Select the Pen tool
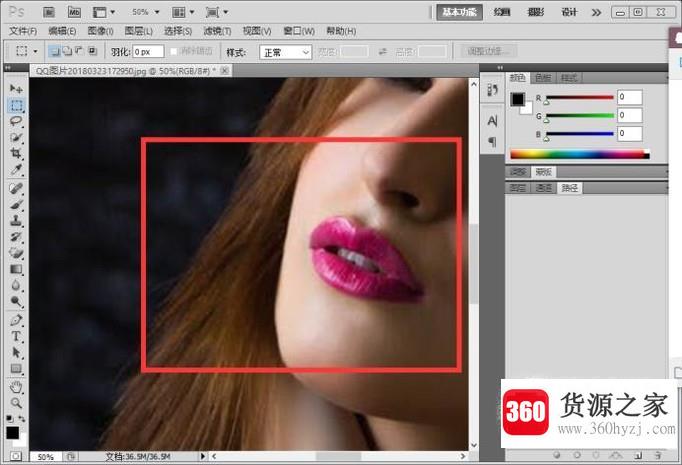The image size is (682, 465). click(16, 320)
